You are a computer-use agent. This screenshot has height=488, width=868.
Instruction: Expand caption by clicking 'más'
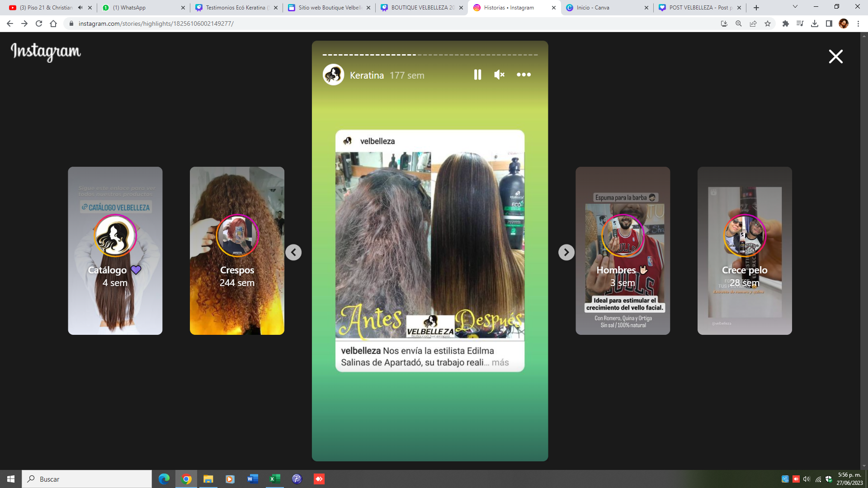click(500, 362)
